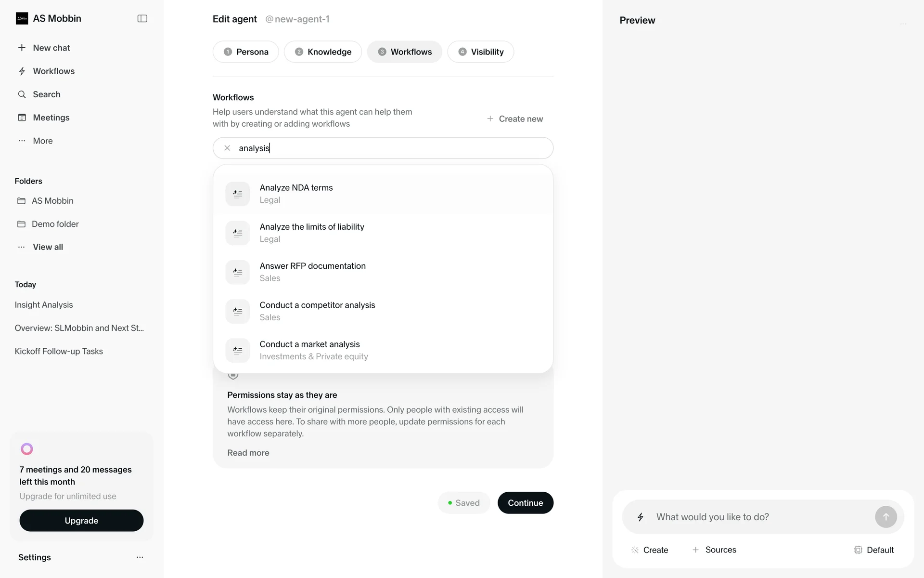Expand View all folders
The image size is (924, 578).
48,247
